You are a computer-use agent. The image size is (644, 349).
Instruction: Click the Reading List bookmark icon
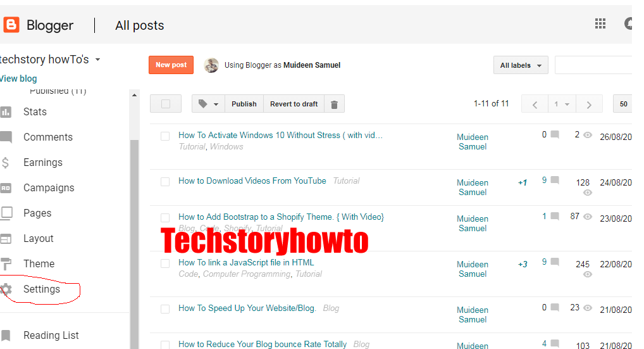(6, 336)
